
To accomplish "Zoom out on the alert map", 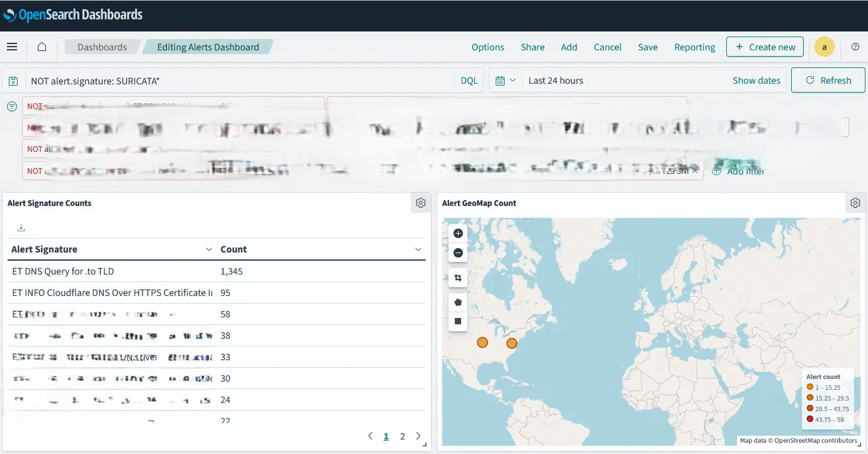I will click(458, 253).
